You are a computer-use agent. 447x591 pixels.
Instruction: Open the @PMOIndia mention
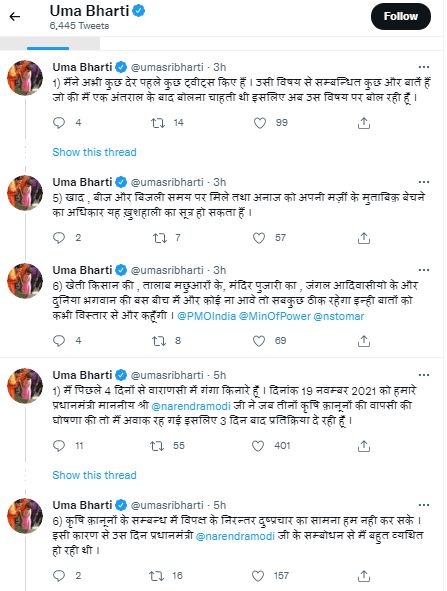tap(207, 316)
